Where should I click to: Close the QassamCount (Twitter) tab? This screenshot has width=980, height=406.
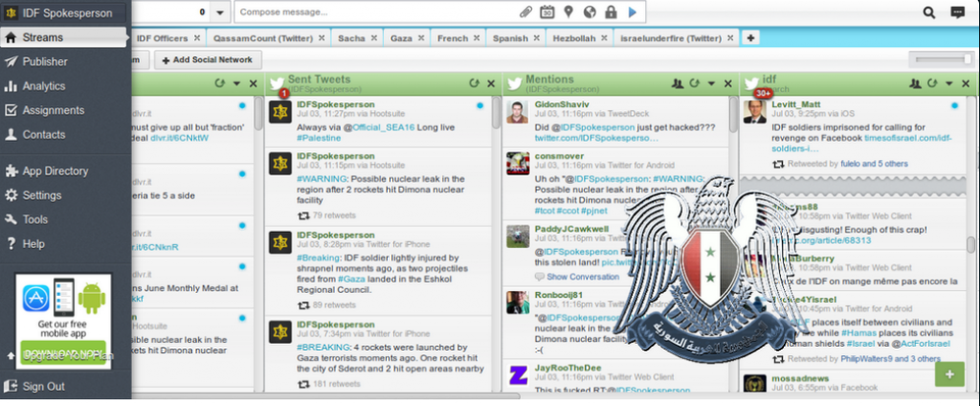322,37
